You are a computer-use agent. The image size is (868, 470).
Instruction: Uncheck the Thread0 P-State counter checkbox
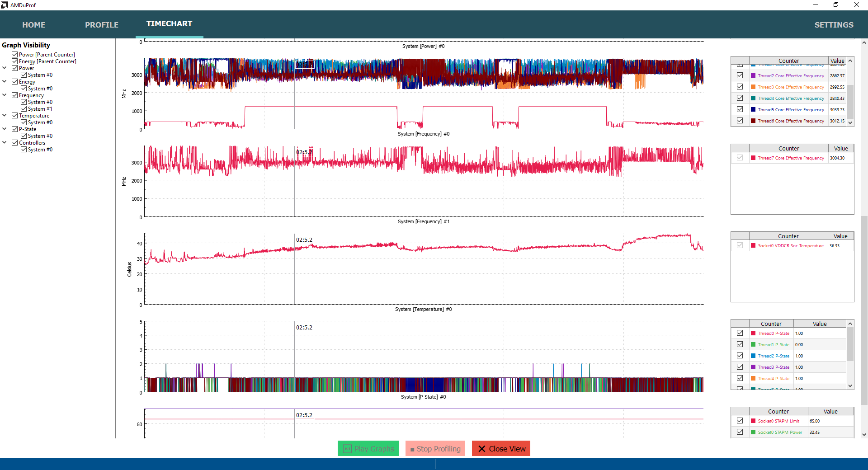click(x=740, y=333)
